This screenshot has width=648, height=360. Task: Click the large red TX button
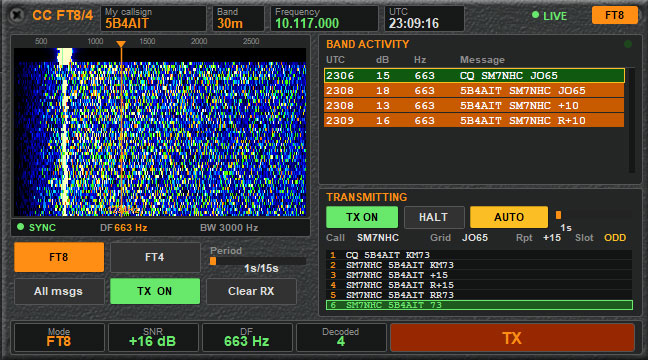click(x=512, y=338)
